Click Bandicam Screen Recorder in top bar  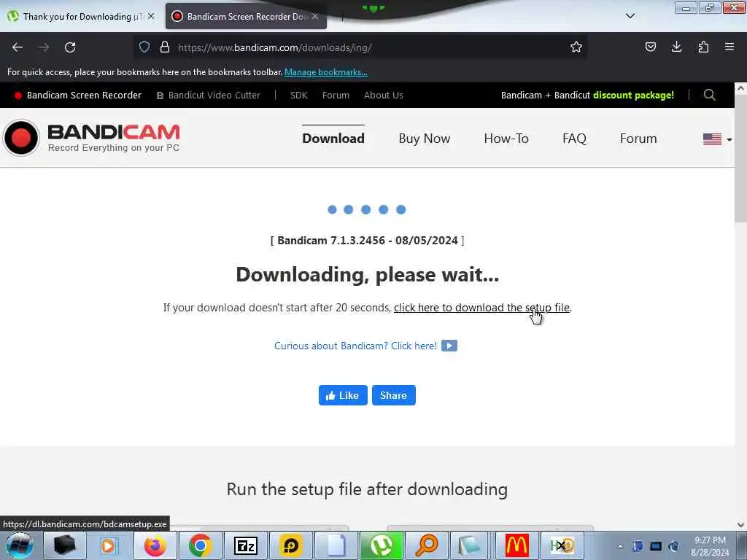click(x=78, y=96)
